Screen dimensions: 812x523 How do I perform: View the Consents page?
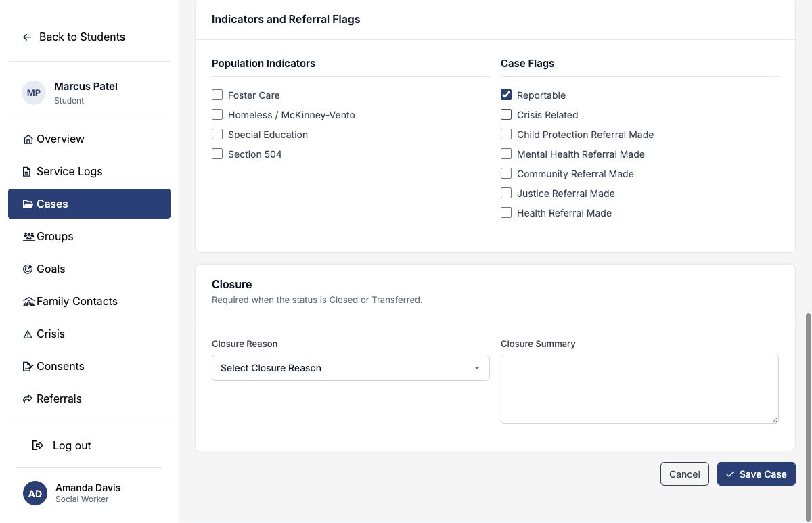pos(89,366)
